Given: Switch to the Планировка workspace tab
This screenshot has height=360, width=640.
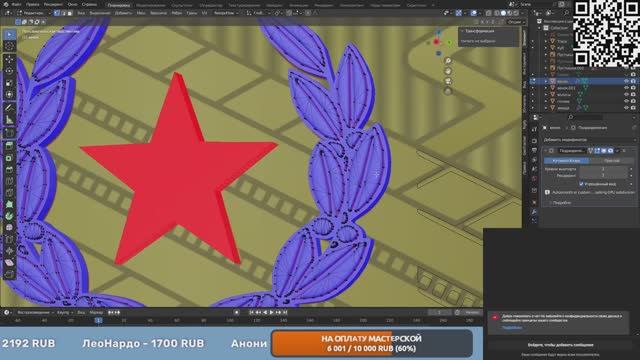Looking at the screenshot, I should coord(118,5).
